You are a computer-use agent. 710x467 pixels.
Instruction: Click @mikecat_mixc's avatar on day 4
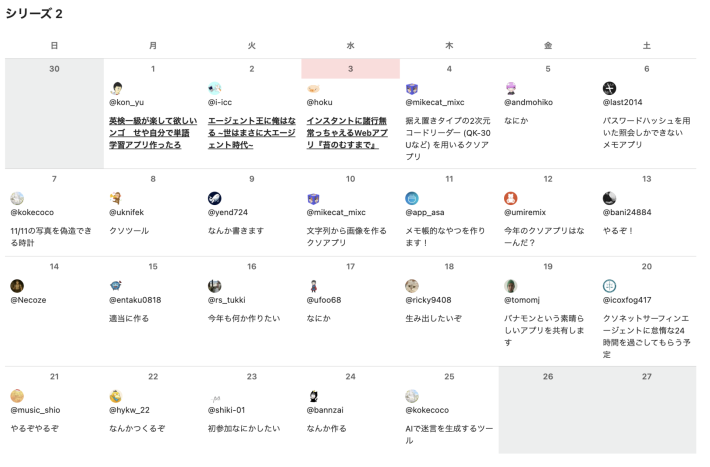pos(412,88)
